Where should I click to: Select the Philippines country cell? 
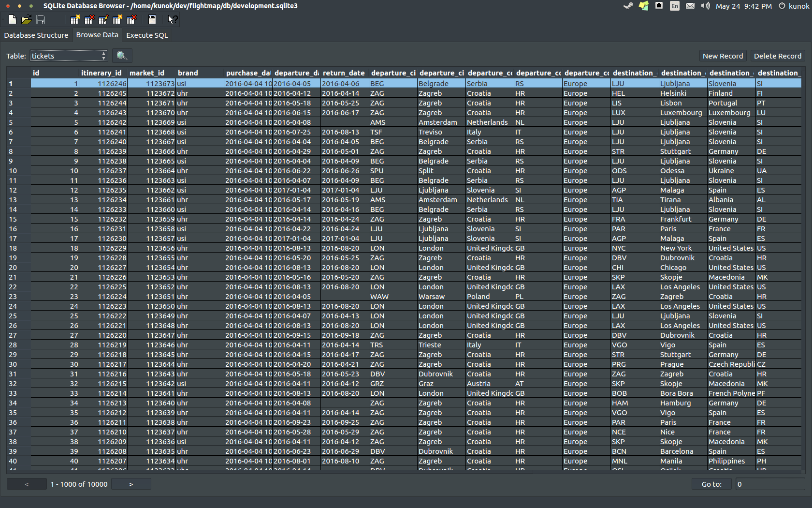click(x=732, y=461)
